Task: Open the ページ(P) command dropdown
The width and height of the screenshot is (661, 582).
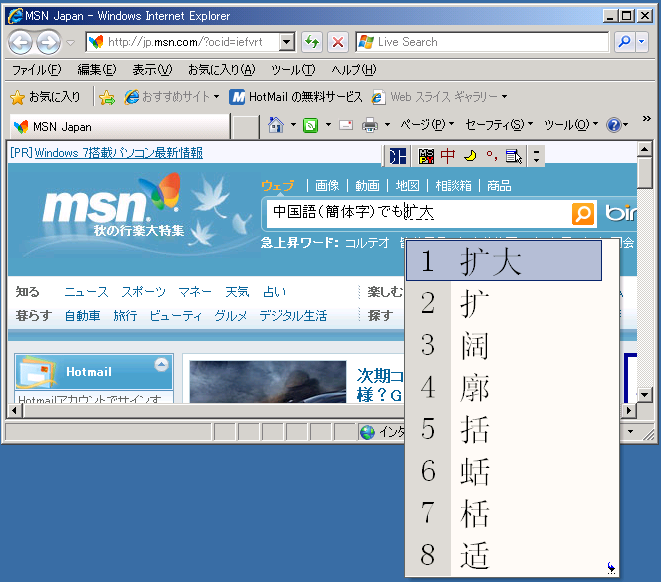Action: (x=427, y=125)
